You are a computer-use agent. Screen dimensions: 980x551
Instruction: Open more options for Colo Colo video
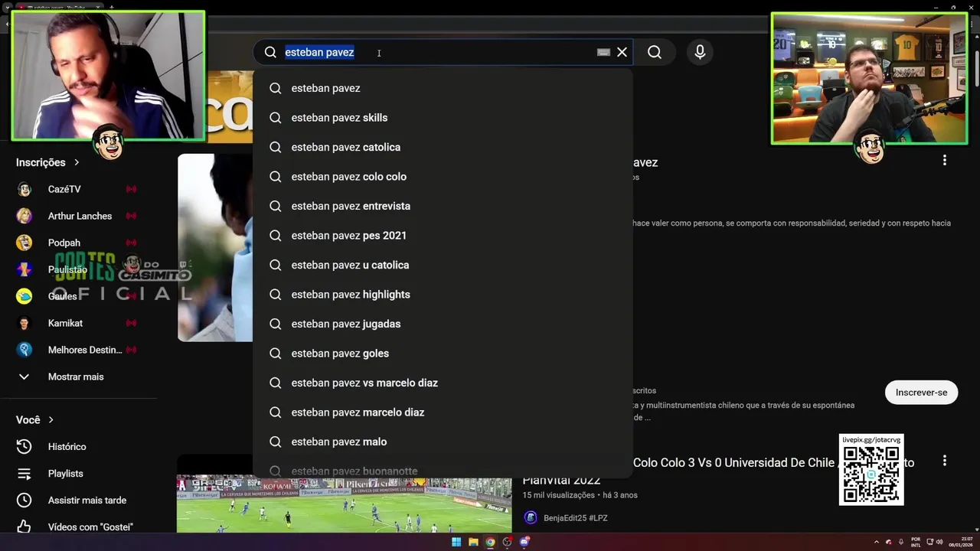pyautogui.click(x=945, y=461)
